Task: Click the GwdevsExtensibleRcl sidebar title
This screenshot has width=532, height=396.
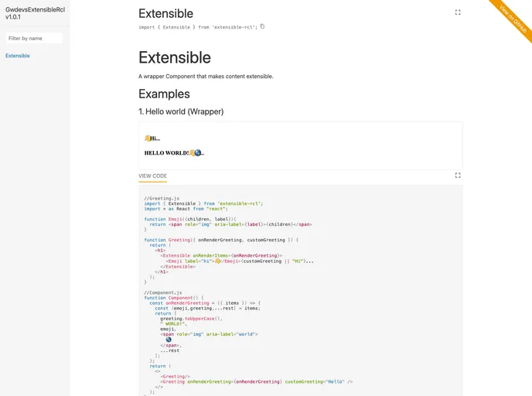Action: tap(34, 12)
